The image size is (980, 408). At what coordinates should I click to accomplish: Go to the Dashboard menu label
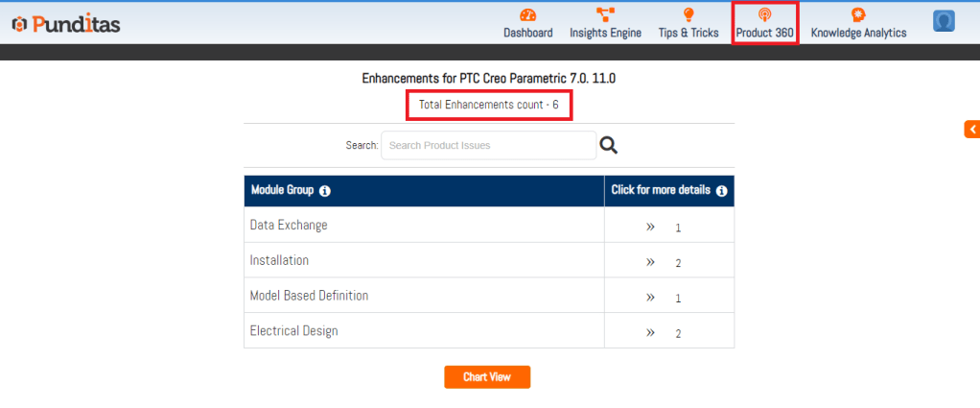click(x=528, y=33)
